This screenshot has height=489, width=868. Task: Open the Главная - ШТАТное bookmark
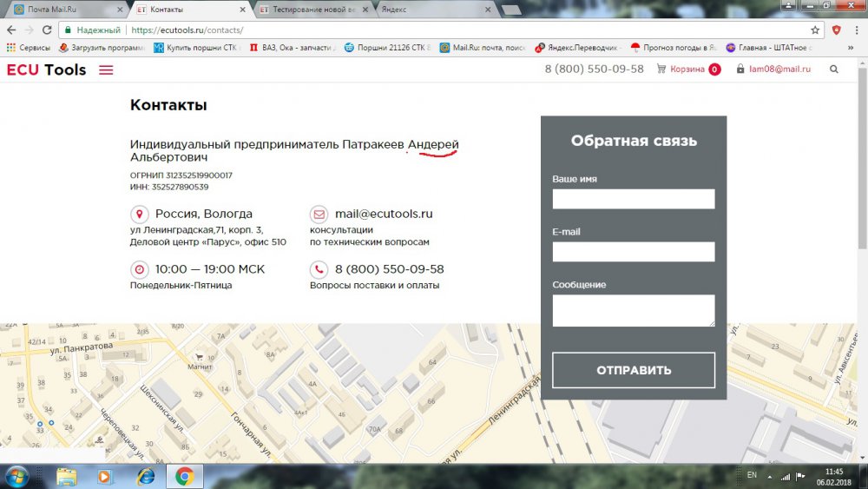tap(769, 48)
